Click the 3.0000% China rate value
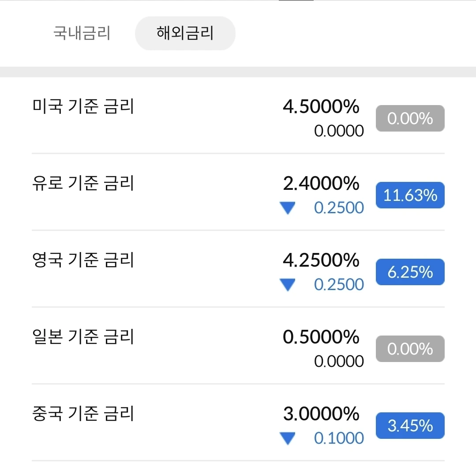Viewport: 476px width, 464px height. coord(321,414)
